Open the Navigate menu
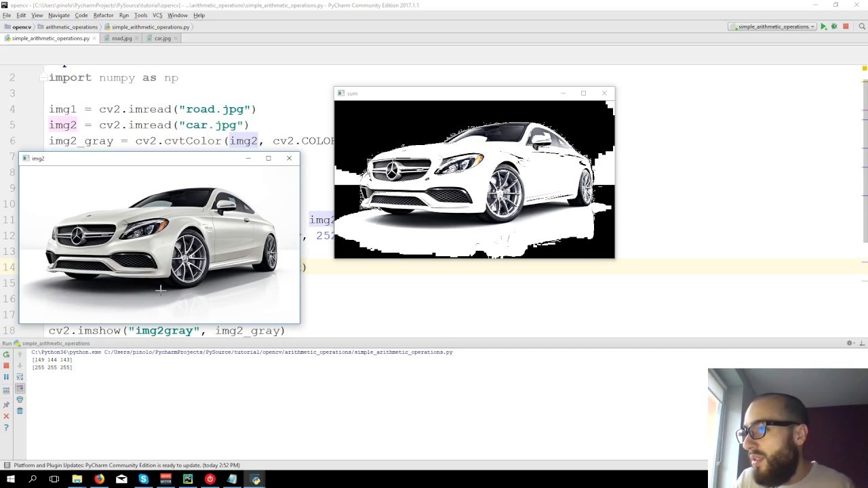 (59, 15)
